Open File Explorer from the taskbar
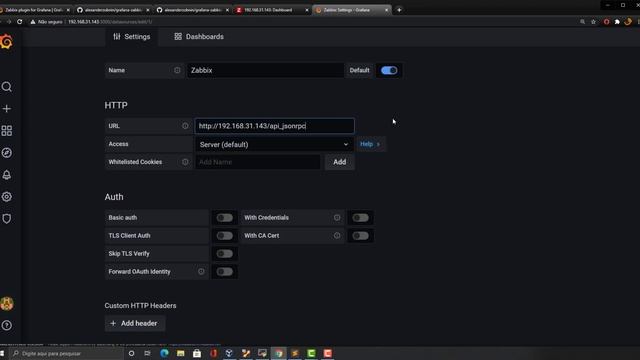 [180, 353]
